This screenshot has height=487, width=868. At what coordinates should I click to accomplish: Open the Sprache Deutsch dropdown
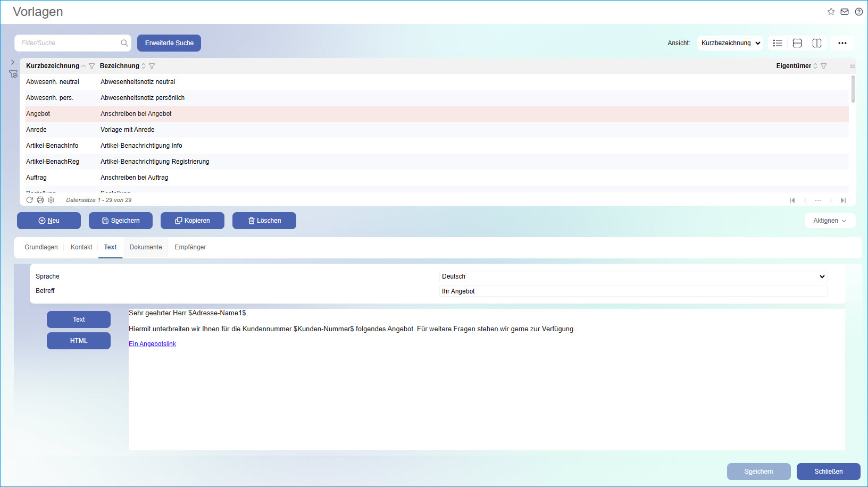coord(633,276)
